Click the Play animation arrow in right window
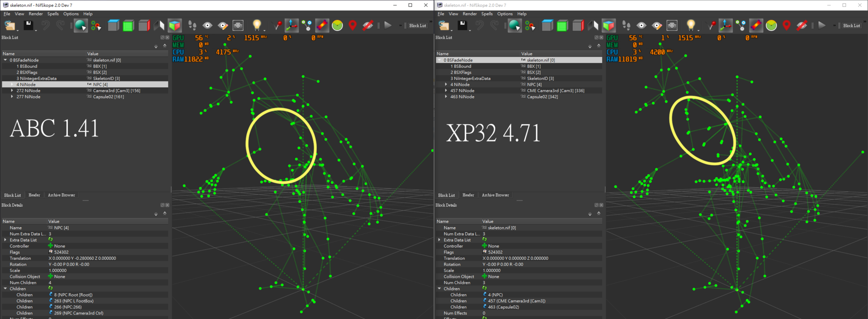Screen dimensions: 868x319 click(822, 25)
